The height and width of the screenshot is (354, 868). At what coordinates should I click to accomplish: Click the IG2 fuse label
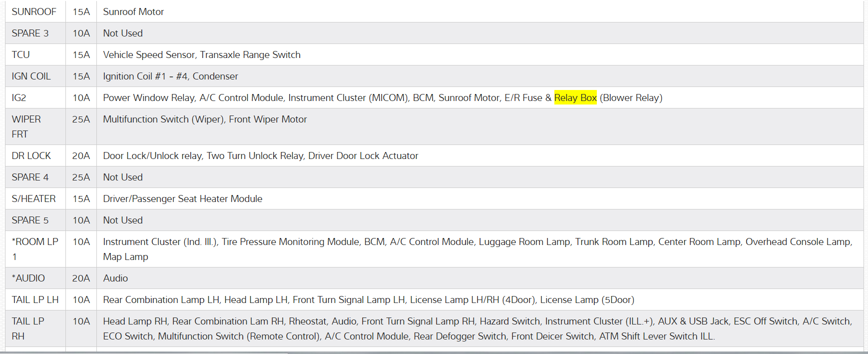point(19,98)
